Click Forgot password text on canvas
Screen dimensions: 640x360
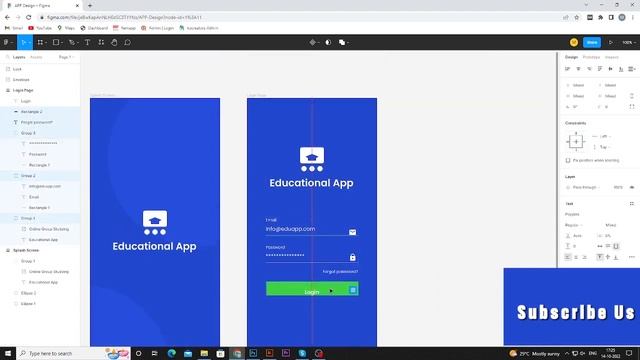coord(340,271)
